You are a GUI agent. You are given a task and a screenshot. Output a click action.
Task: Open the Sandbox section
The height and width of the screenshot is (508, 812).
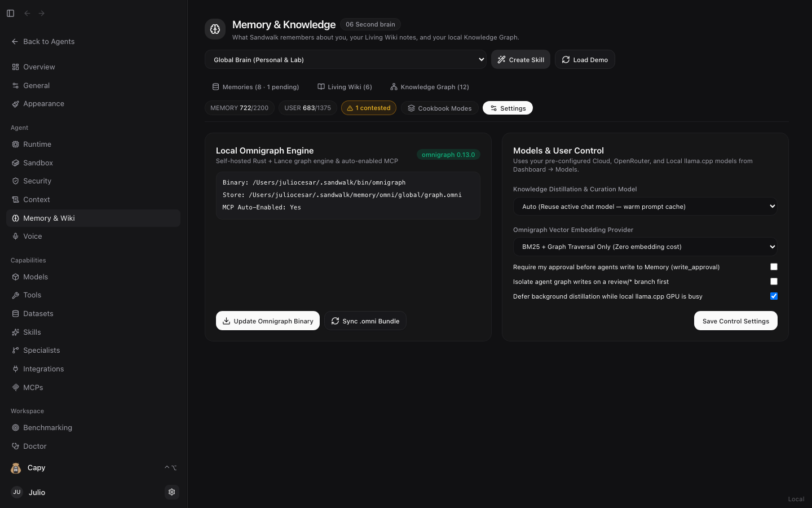(x=93, y=163)
